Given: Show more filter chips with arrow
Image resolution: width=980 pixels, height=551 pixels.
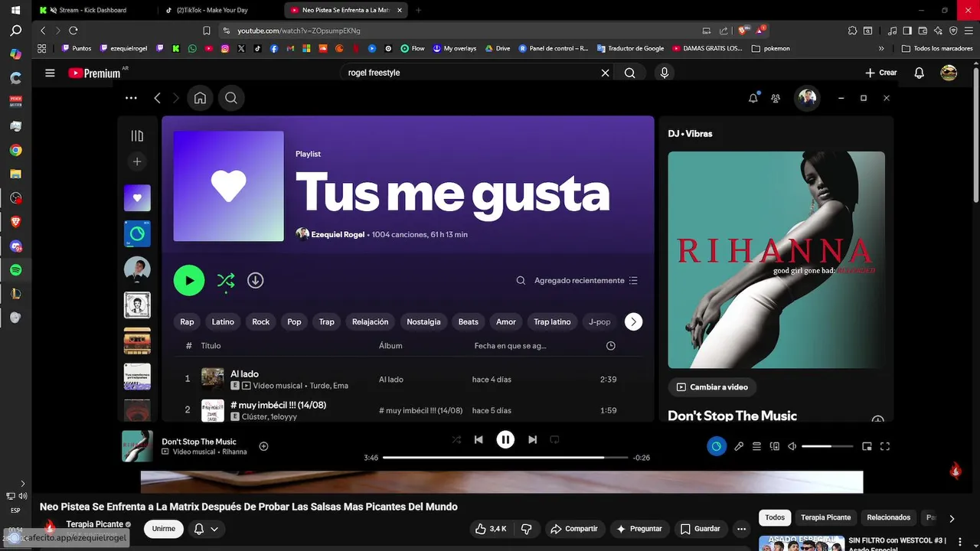Looking at the screenshot, I should click(633, 322).
